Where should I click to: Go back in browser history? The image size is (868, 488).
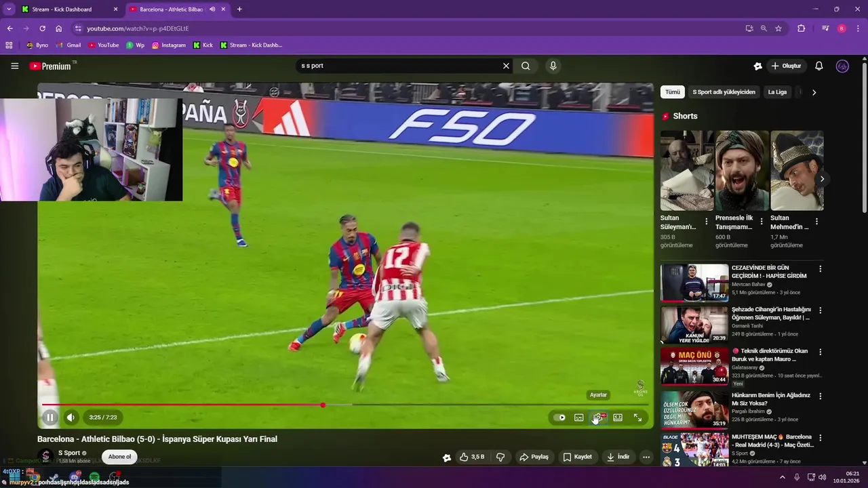9,28
